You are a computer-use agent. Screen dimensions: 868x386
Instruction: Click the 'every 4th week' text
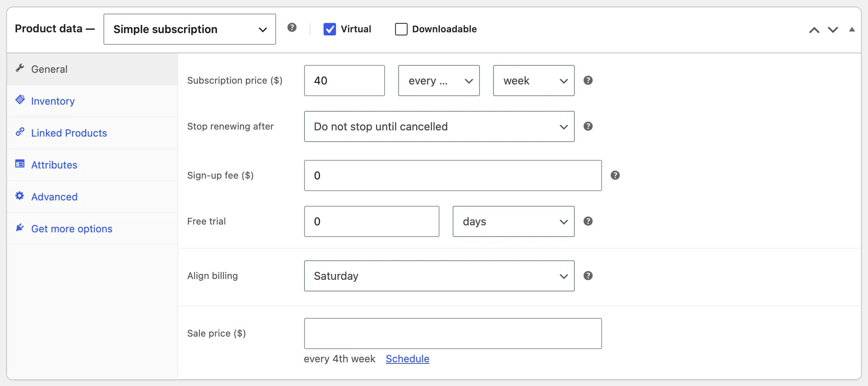[339, 359]
